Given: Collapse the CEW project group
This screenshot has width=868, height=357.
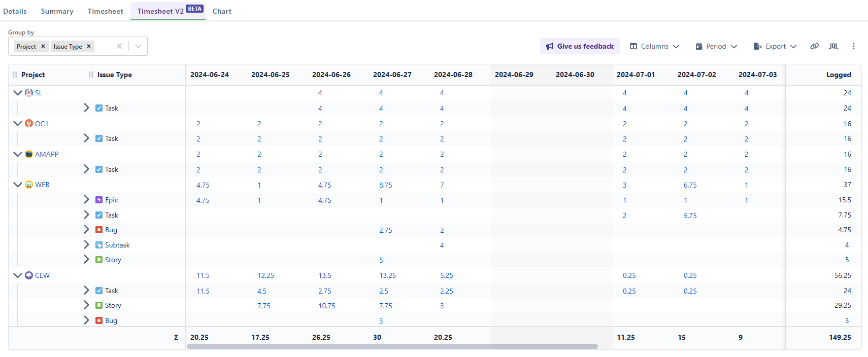Looking at the screenshot, I should [x=18, y=275].
